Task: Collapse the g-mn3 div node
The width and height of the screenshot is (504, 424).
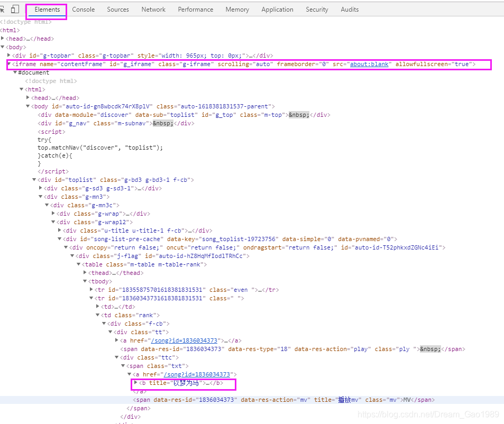Action: click(x=41, y=196)
